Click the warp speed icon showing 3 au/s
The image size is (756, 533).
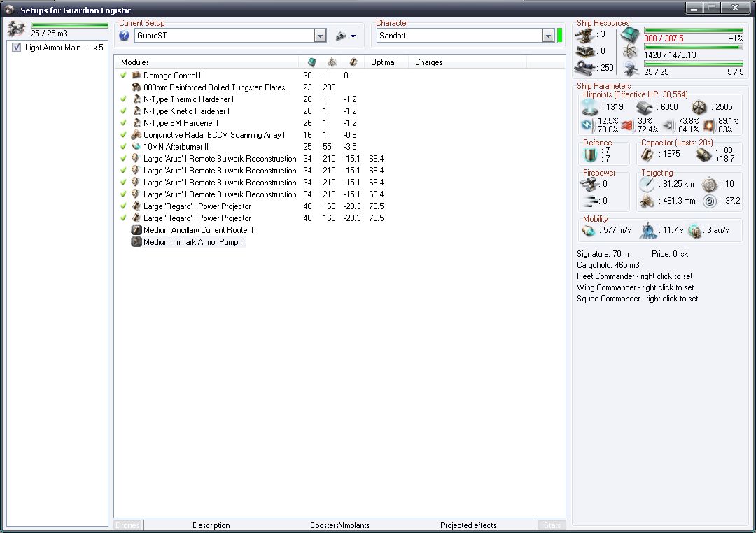pyautogui.click(x=694, y=231)
